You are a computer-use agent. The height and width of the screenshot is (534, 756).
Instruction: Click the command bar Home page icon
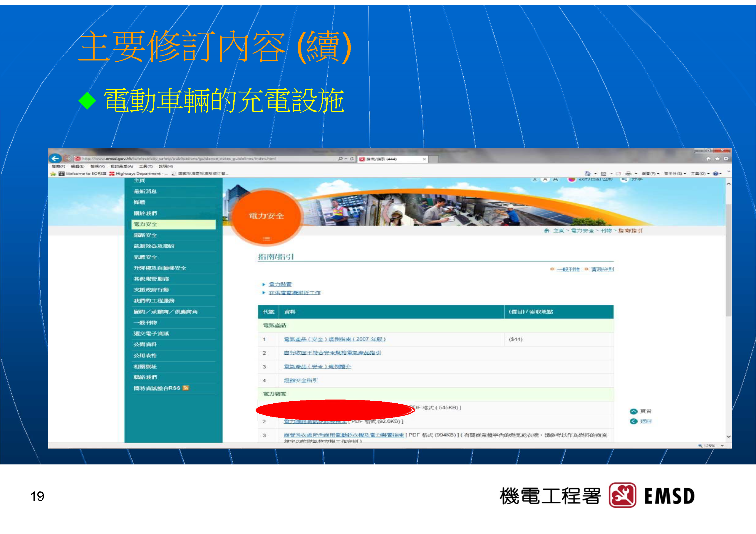click(x=588, y=173)
